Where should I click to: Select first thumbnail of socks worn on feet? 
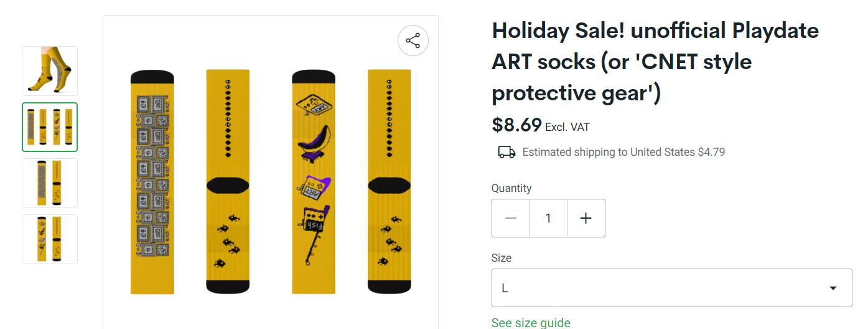pos(50,71)
